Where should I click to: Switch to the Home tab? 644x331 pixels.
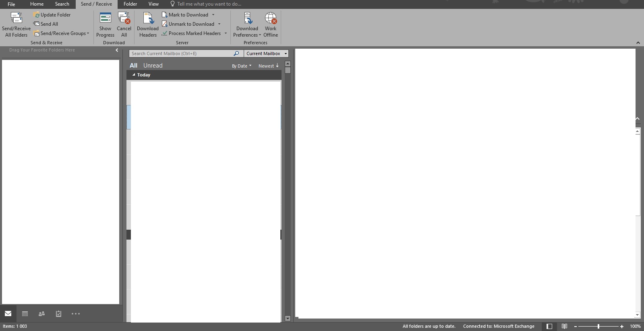tap(37, 4)
